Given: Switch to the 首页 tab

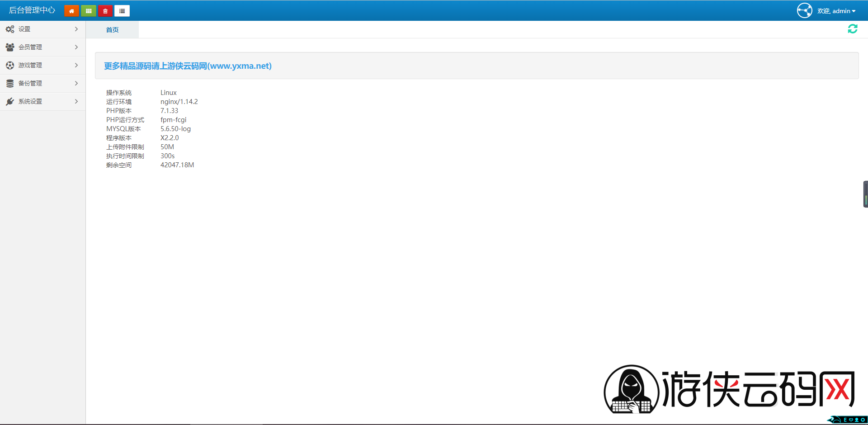Looking at the screenshot, I should (112, 30).
